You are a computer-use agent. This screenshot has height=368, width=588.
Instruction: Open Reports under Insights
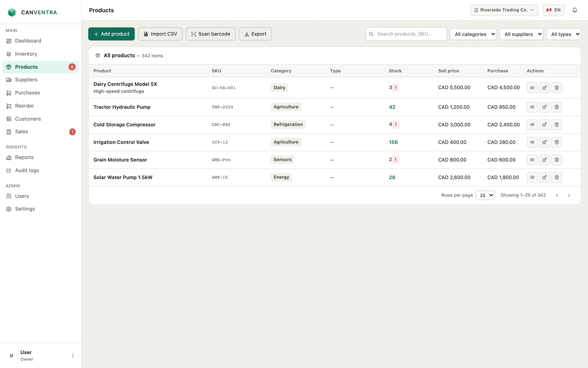(x=41, y=157)
